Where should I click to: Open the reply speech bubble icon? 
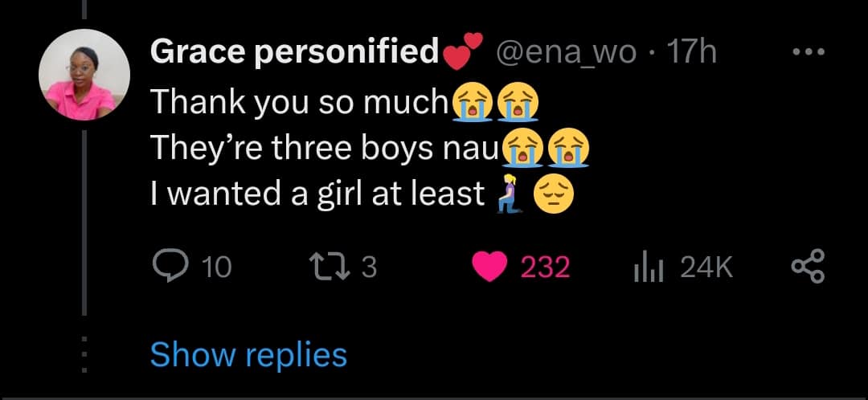pyautogui.click(x=168, y=267)
